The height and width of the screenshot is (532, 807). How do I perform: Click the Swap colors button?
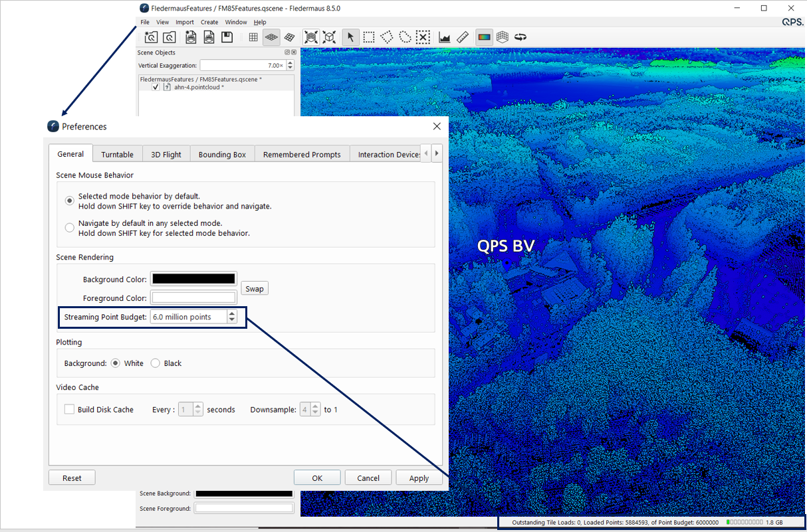click(254, 289)
